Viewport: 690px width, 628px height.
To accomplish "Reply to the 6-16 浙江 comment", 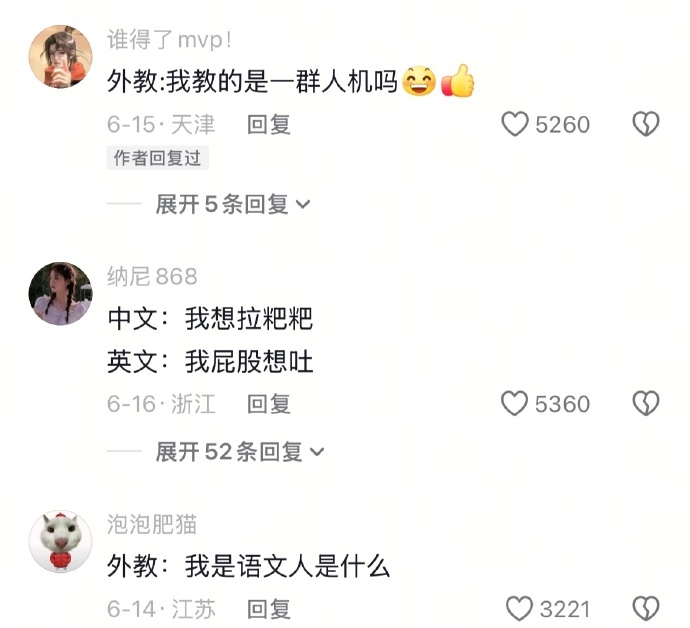I will tap(268, 404).
